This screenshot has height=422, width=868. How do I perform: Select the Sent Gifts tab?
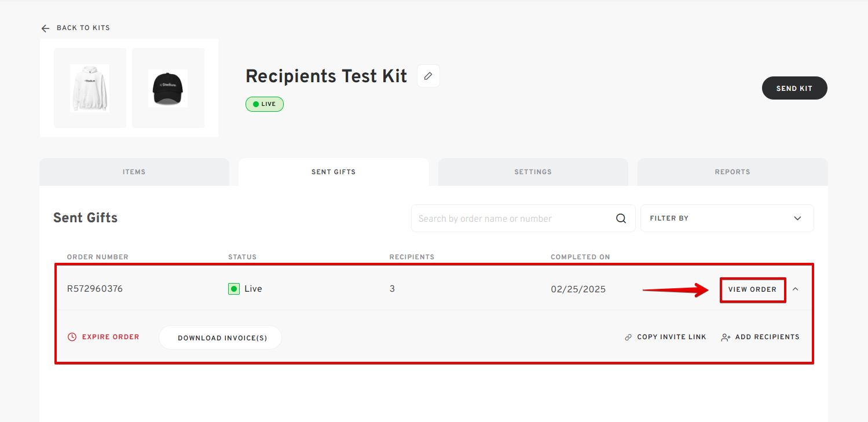click(x=334, y=172)
